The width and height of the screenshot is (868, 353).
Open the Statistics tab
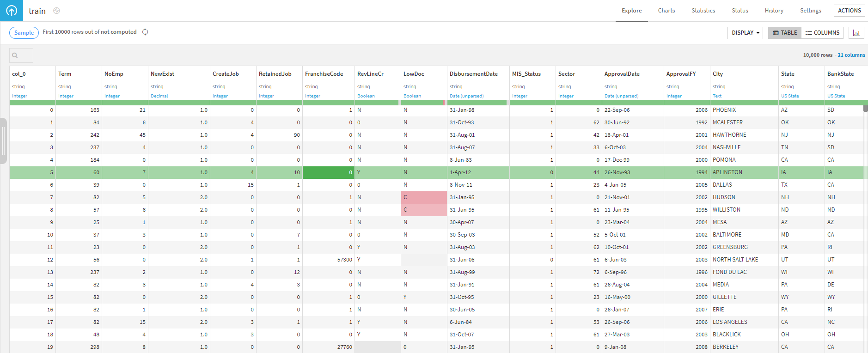pos(703,11)
